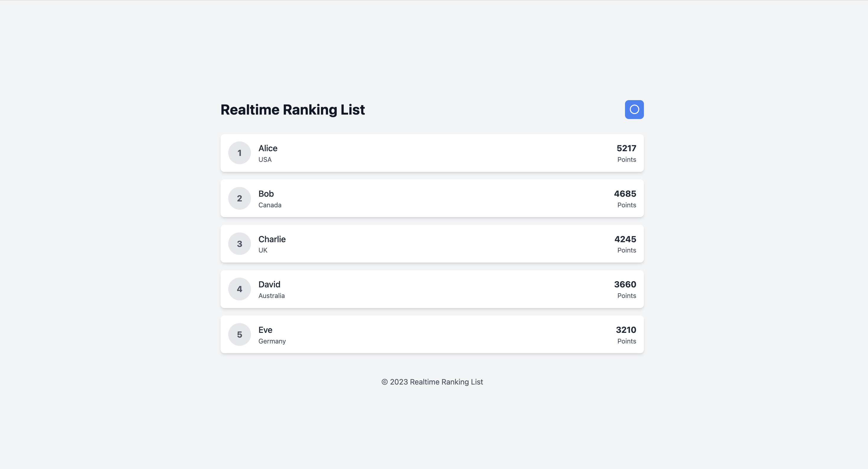Click Alice's 5217 points value
Viewport: 868px width, 469px height.
pos(626,148)
